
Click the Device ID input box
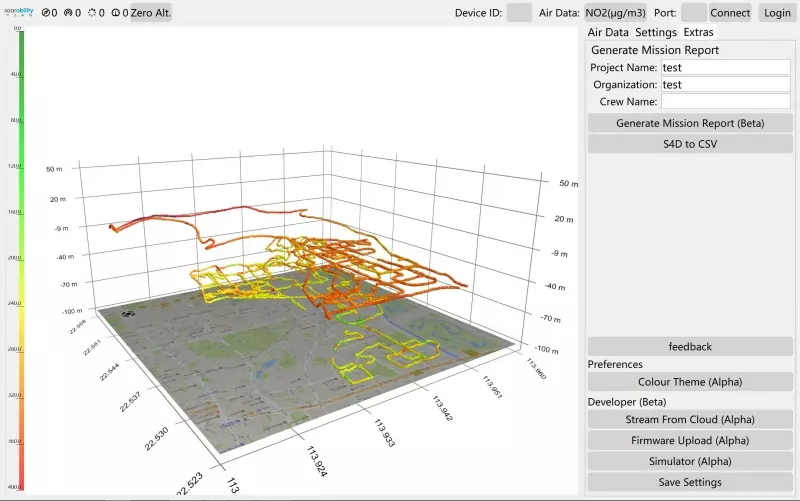pos(519,13)
